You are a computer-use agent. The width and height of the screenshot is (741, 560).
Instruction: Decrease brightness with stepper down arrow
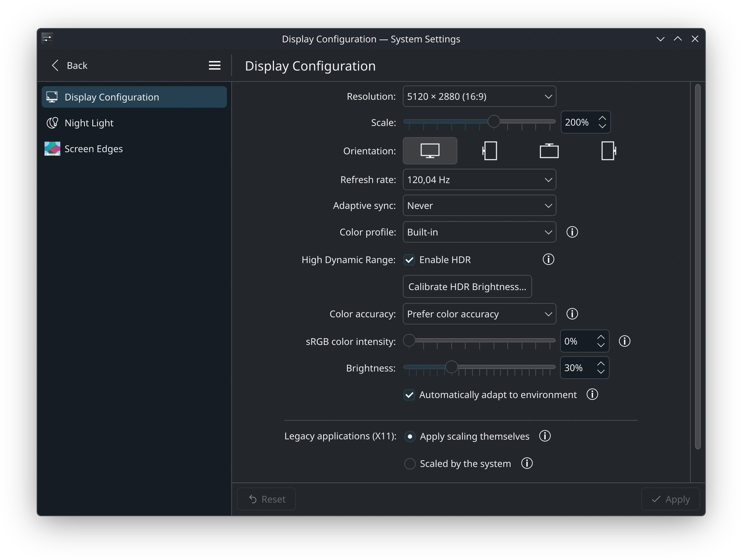coord(601,372)
